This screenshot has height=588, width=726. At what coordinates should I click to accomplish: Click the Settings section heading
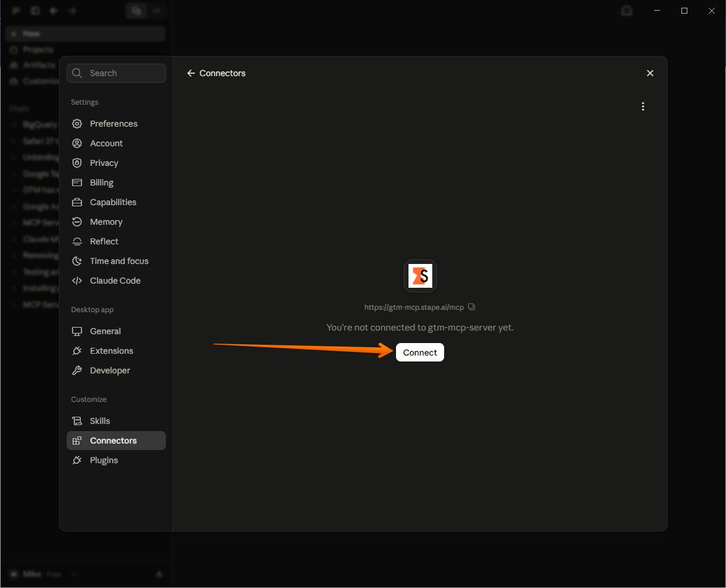84,102
